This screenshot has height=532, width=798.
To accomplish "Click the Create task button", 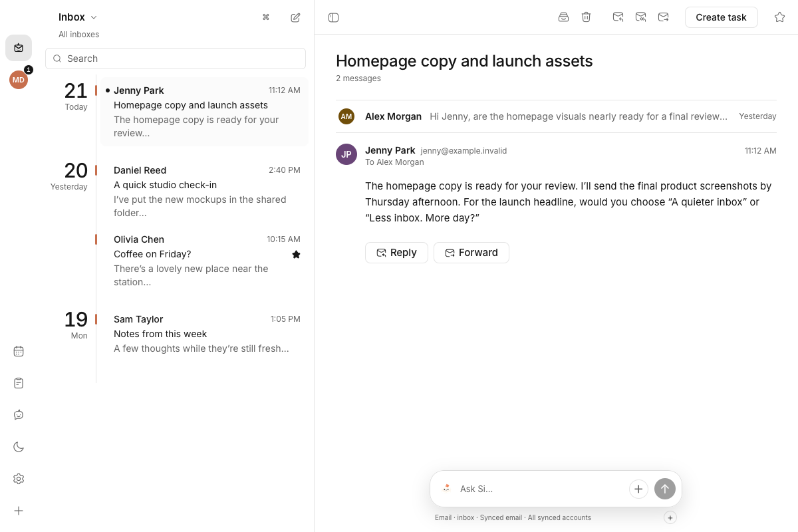I will point(722,17).
